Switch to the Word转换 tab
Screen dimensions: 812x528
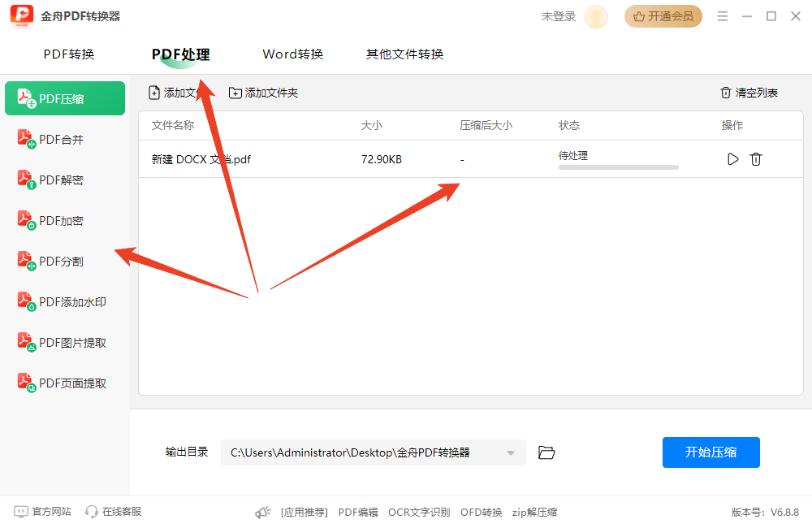point(293,54)
